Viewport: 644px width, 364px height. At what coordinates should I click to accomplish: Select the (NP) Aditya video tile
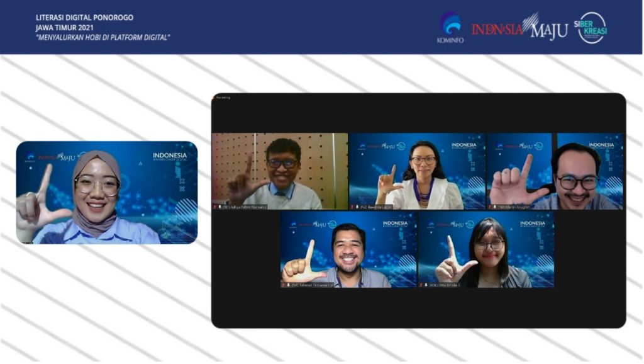pyautogui.click(x=280, y=170)
